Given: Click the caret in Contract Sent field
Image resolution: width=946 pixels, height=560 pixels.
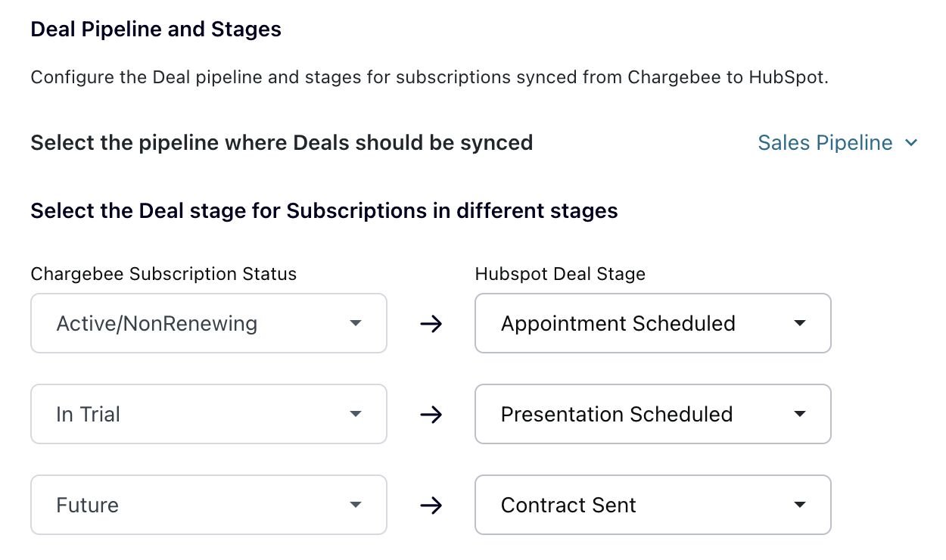Looking at the screenshot, I should tap(800, 506).
